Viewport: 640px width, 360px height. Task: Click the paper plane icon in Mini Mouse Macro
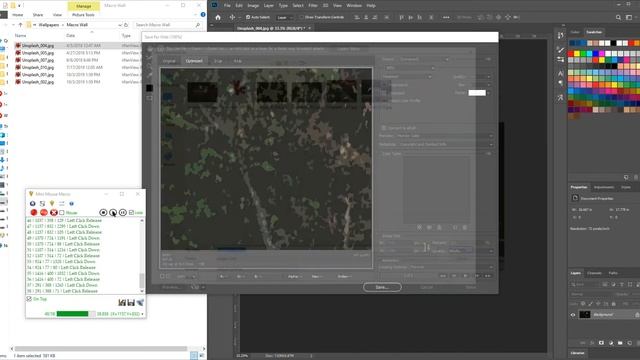pyautogui.click(x=140, y=302)
